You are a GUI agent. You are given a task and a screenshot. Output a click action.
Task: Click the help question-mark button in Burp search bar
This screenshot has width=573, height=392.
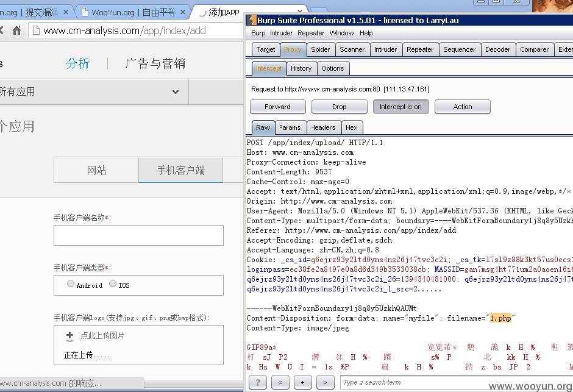[x=258, y=382]
